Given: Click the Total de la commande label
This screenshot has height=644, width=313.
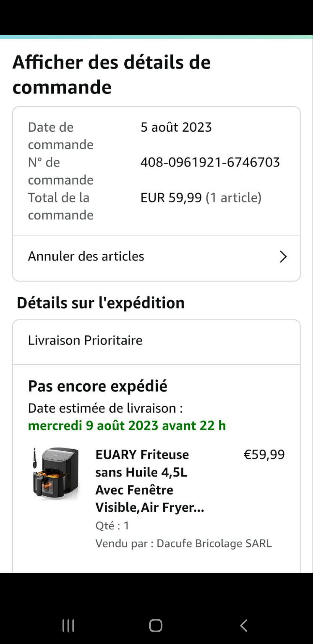Looking at the screenshot, I should pyautogui.click(x=61, y=206).
